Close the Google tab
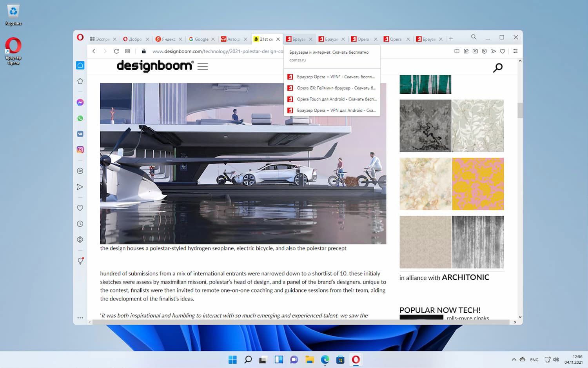The width and height of the screenshot is (588, 368). point(213,39)
